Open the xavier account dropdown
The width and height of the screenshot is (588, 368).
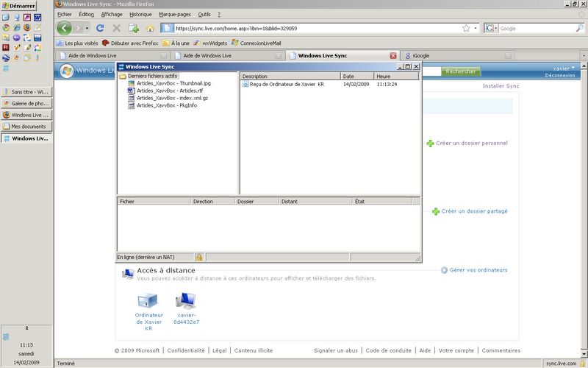tap(564, 68)
